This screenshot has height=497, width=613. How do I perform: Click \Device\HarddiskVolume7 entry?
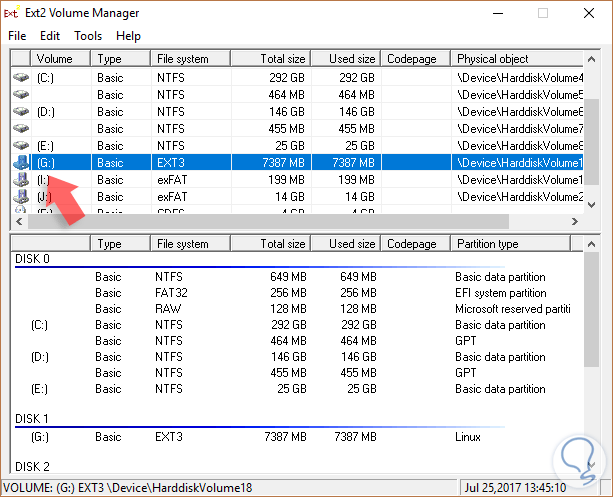coord(520,129)
